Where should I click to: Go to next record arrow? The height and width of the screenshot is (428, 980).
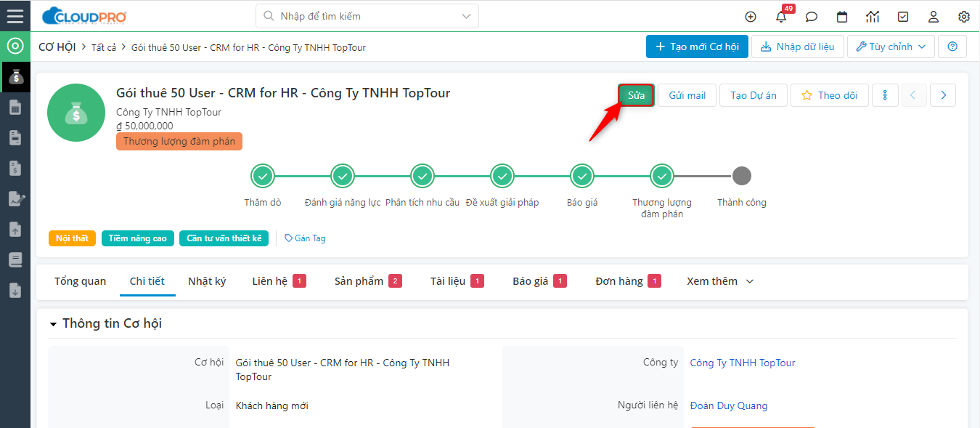click(943, 95)
